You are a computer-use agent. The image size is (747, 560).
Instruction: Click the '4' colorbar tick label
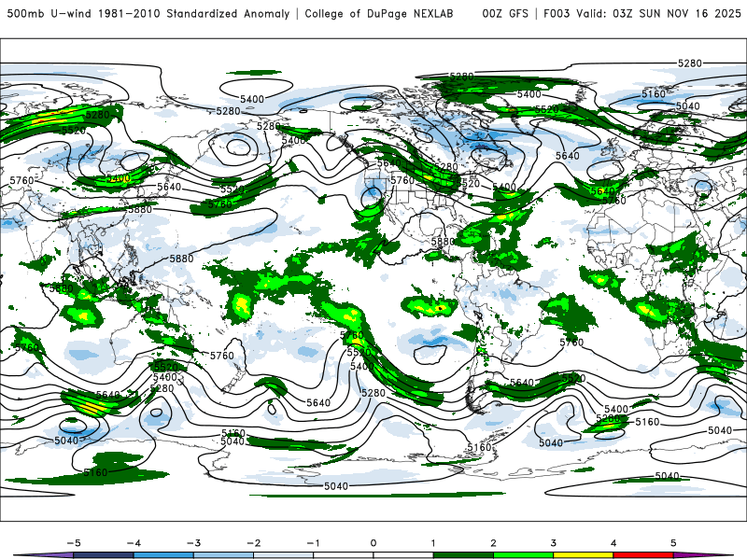click(613, 543)
